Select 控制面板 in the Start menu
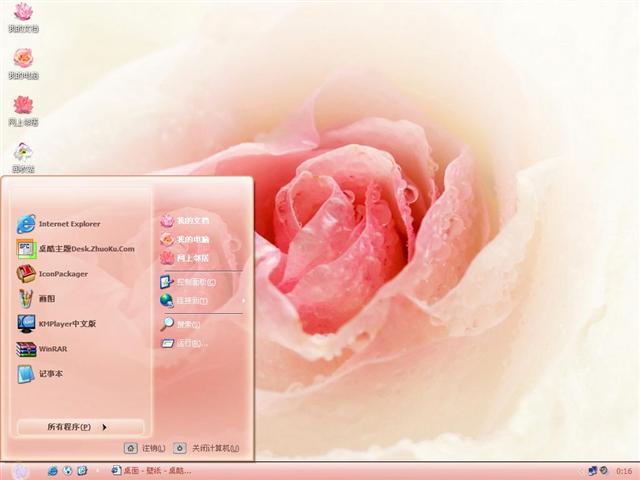 pos(195,282)
